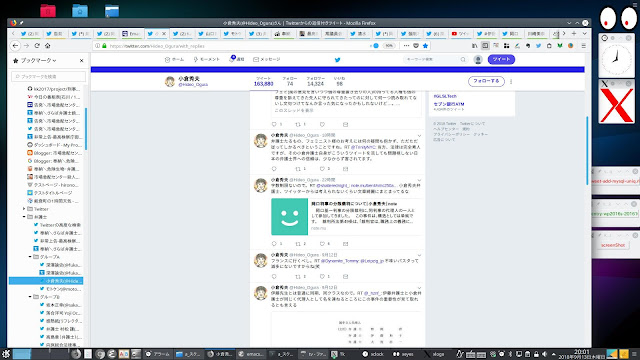640x360 pixels.
Task: Reload the current page
Action: 37,46
